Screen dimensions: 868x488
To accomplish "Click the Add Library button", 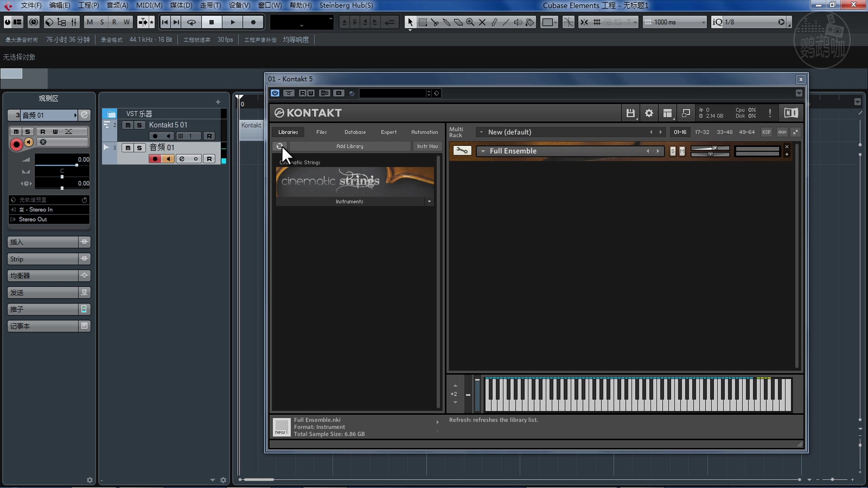I will tap(349, 146).
